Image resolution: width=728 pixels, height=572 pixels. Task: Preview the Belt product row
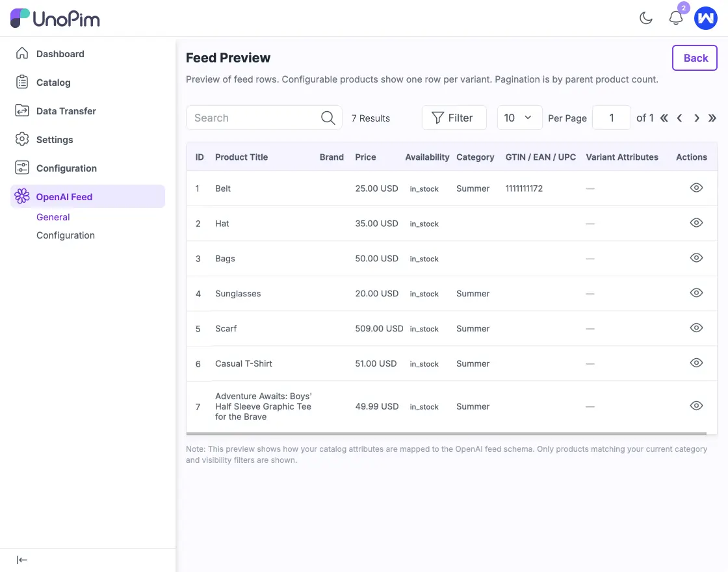coord(696,187)
